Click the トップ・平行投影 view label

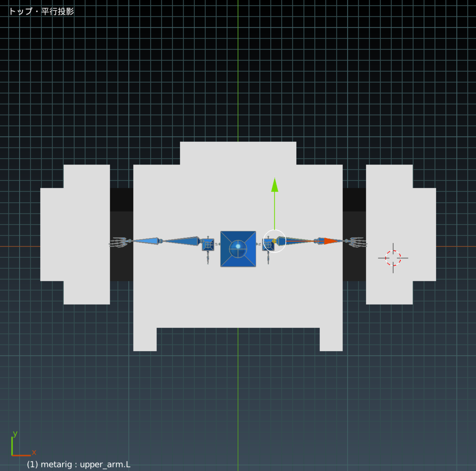coord(41,12)
